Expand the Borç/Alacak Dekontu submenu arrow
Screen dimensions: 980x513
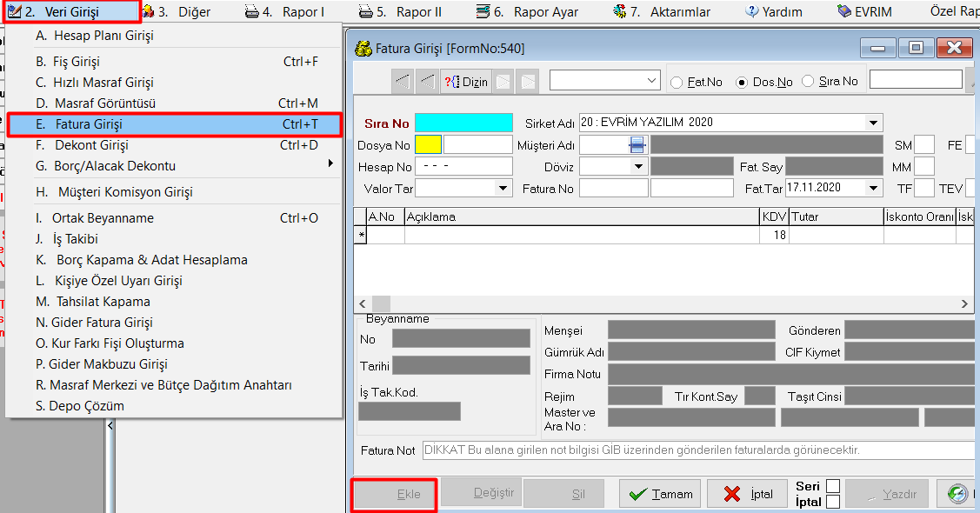coord(330,163)
